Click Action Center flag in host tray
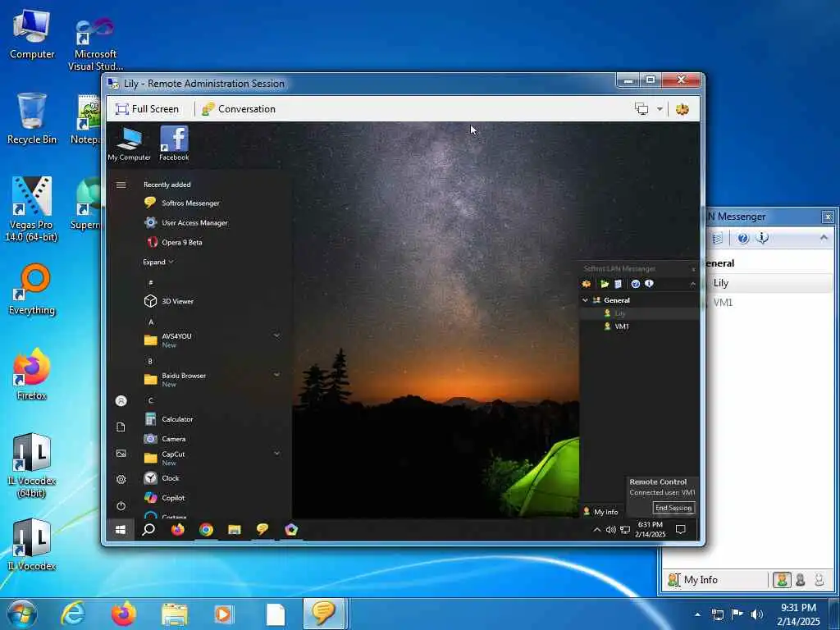 (737, 614)
